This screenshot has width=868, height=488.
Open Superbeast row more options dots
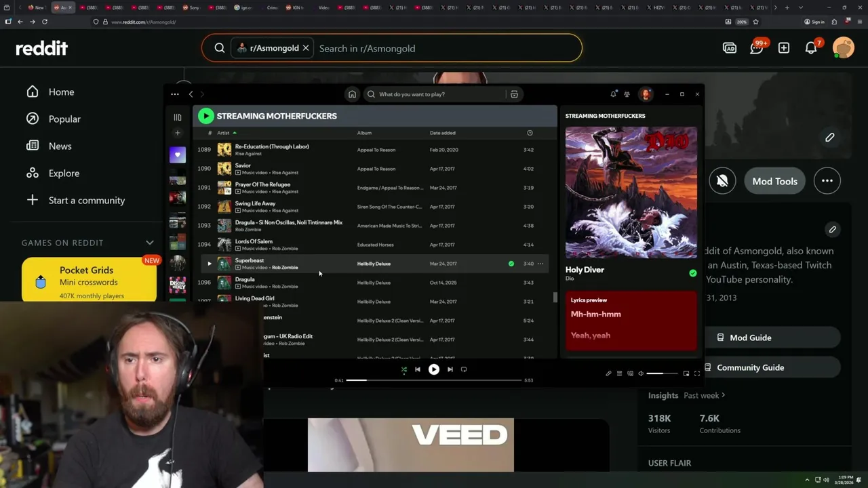pyautogui.click(x=540, y=264)
